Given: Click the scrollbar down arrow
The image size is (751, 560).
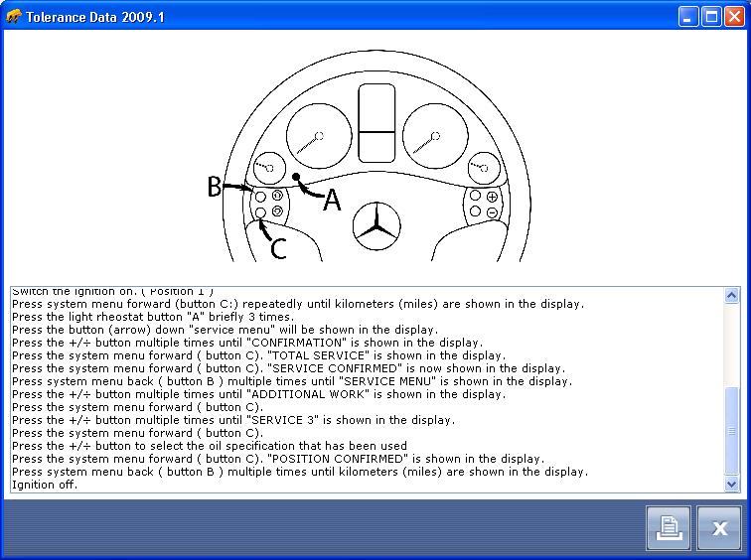Looking at the screenshot, I should pos(731,484).
